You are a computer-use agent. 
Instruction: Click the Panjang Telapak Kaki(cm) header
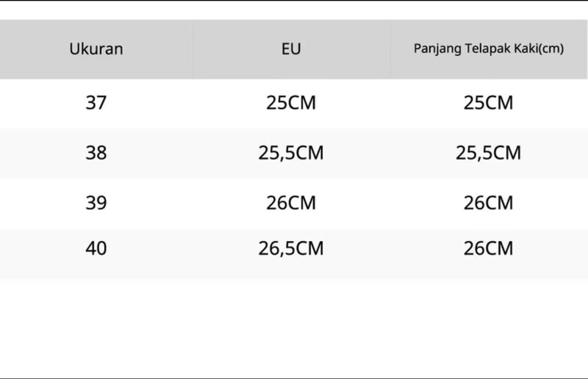tap(489, 48)
